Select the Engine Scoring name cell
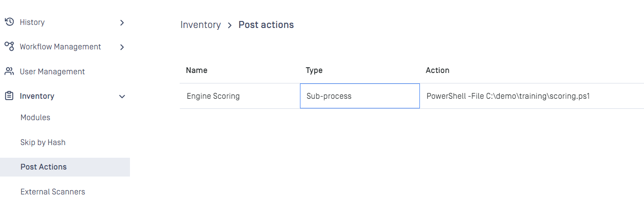 coord(240,96)
